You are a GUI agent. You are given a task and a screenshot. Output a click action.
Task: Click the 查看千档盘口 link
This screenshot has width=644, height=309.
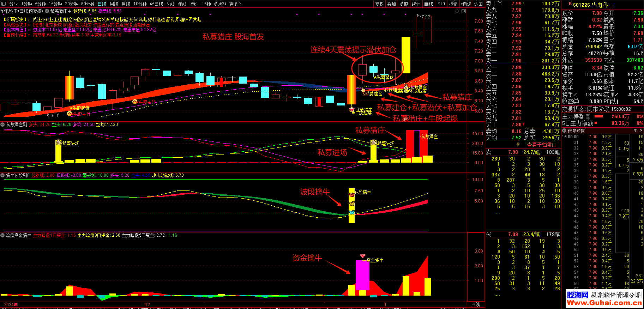pos(542,145)
